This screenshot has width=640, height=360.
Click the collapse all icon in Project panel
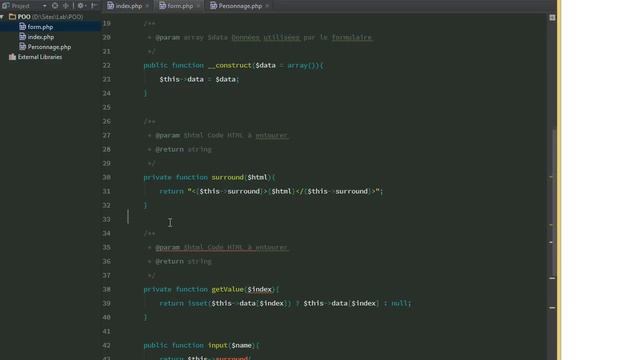pos(65,6)
